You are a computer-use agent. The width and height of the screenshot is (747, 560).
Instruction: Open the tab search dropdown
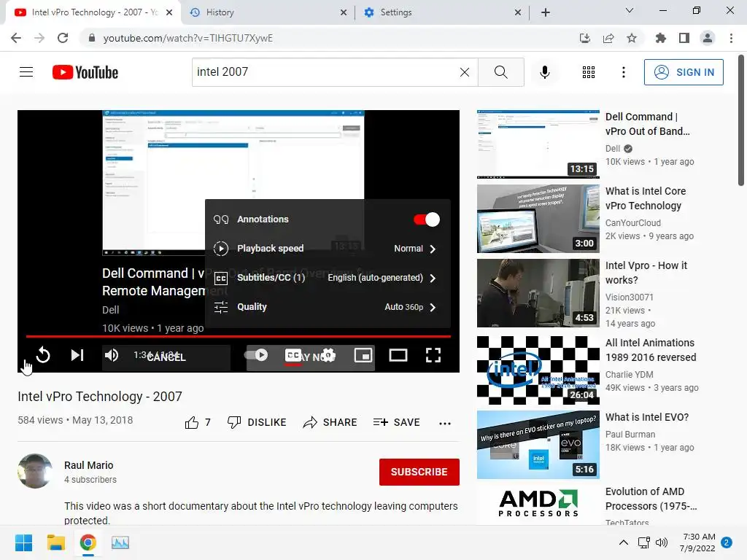tap(630, 10)
